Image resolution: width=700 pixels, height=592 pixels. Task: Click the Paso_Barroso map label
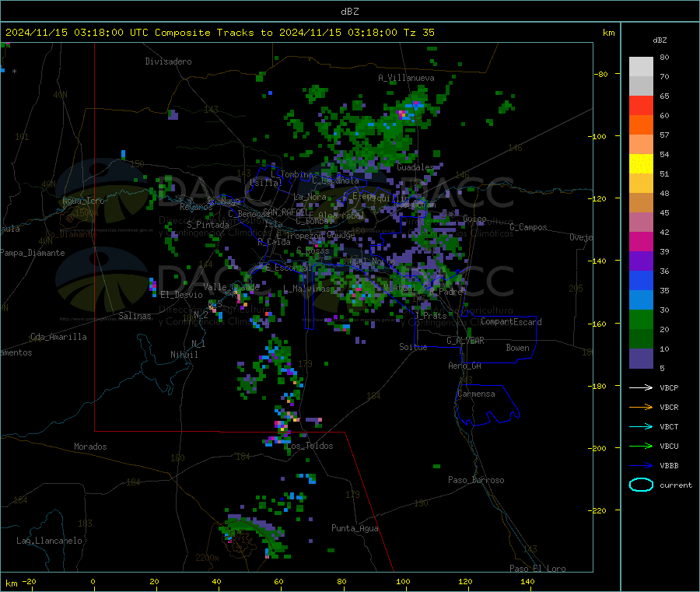476,480
